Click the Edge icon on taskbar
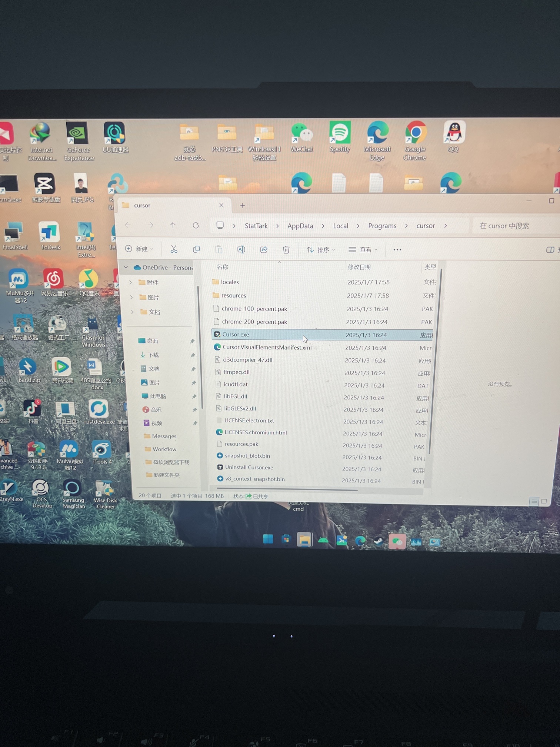The height and width of the screenshot is (747, 560). pos(360,541)
